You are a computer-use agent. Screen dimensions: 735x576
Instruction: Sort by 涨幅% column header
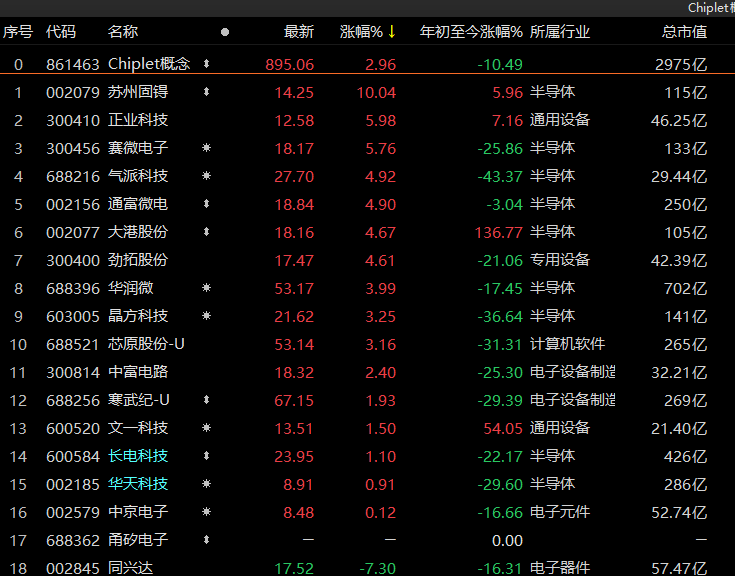click(361, 32)
